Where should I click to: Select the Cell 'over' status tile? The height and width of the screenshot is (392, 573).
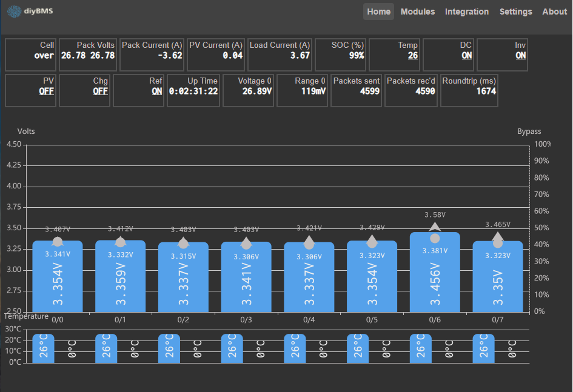click(30, 55)
